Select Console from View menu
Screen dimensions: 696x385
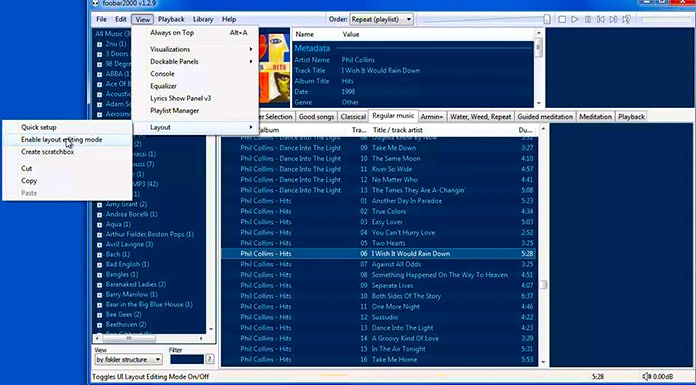195,74
